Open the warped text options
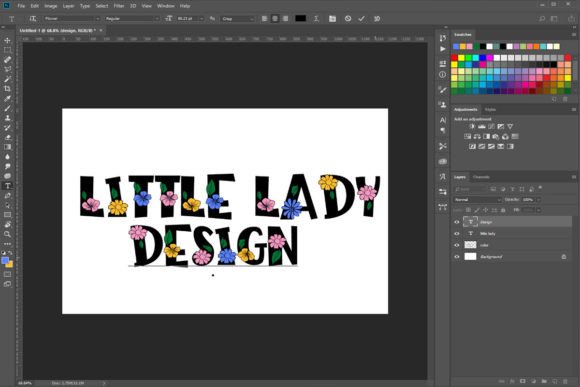The image size is (580, 387). coord(316,18)
